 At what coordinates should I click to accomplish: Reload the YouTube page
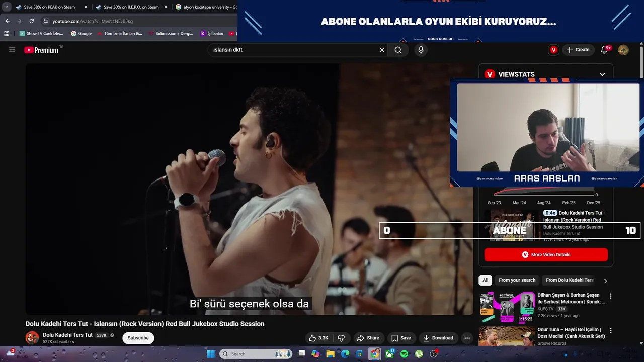point(31,21)
